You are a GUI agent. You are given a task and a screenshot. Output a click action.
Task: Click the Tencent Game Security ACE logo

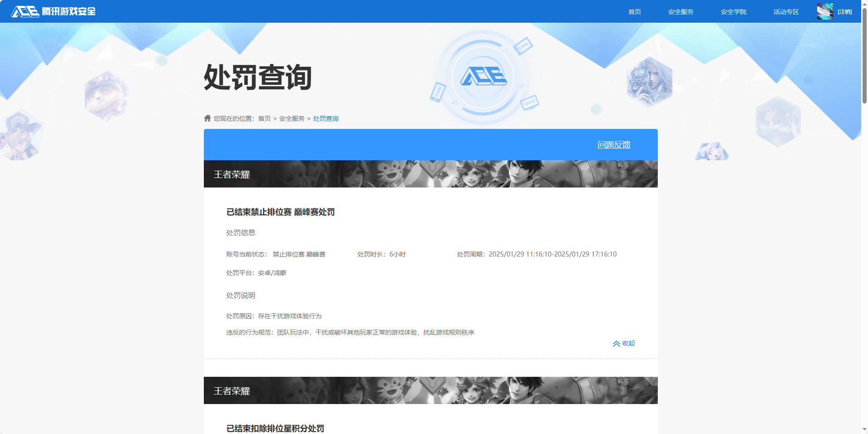53,11
